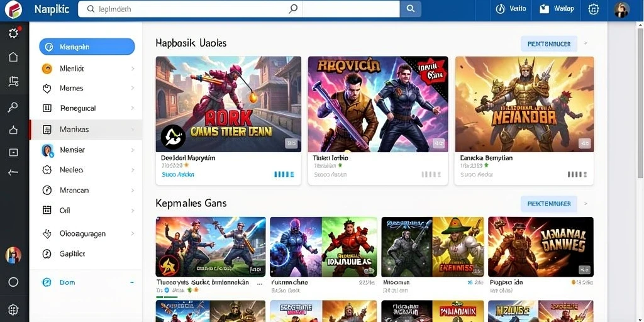Open the Vaiio header tab
644x322 pixels.
pyautogui.click(x=512, y=9)
